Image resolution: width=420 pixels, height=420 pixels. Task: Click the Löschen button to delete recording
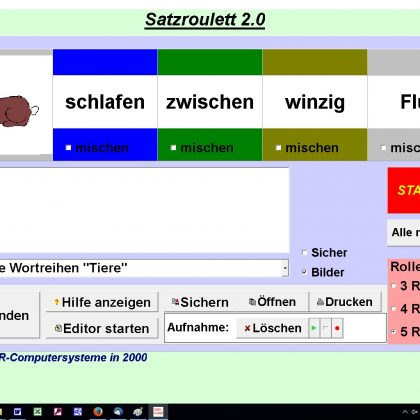pyautogui.click(x=272, y=328)
